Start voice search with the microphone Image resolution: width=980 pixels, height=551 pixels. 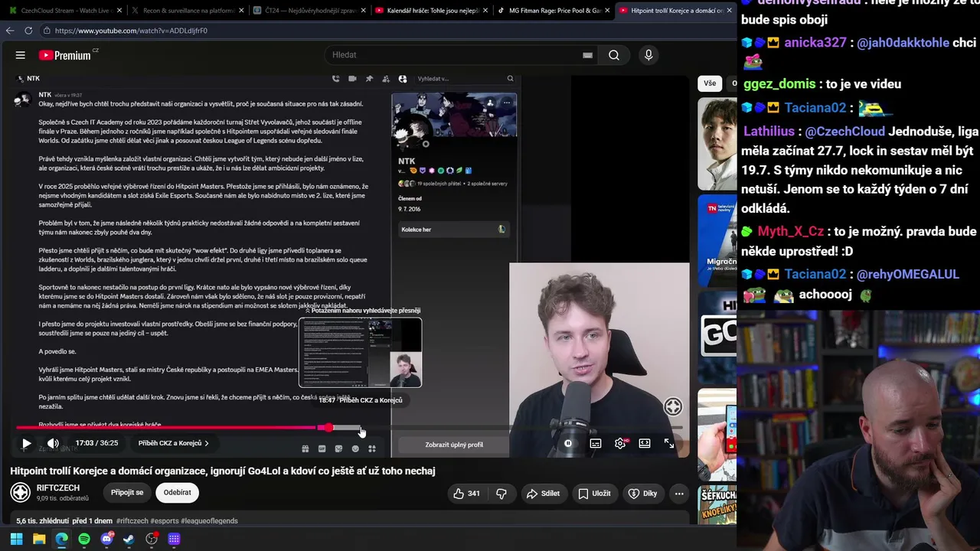(x=648, y=55)
